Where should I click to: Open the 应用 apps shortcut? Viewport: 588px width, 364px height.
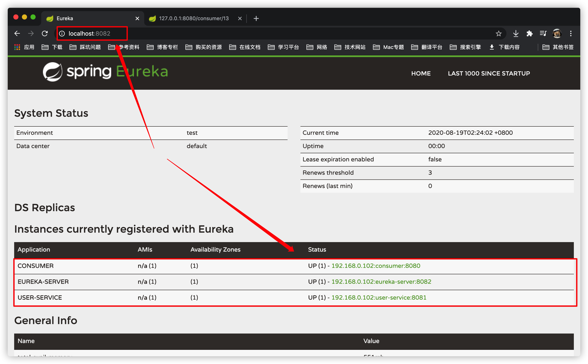coord(24,47)
